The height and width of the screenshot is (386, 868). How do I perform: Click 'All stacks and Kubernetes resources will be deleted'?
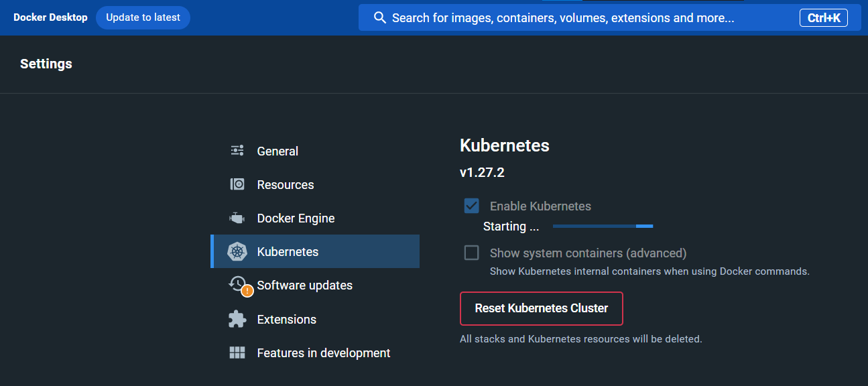coord(581,339)
